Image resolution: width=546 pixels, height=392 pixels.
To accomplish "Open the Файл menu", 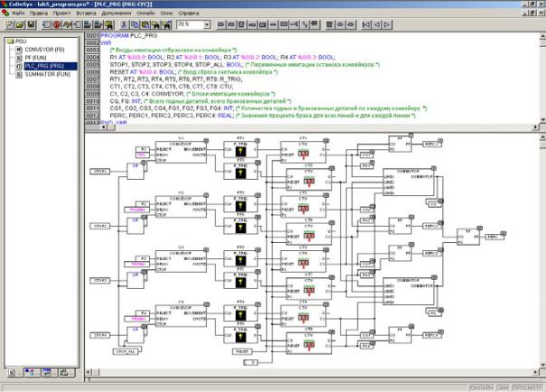I will point(18,14).
